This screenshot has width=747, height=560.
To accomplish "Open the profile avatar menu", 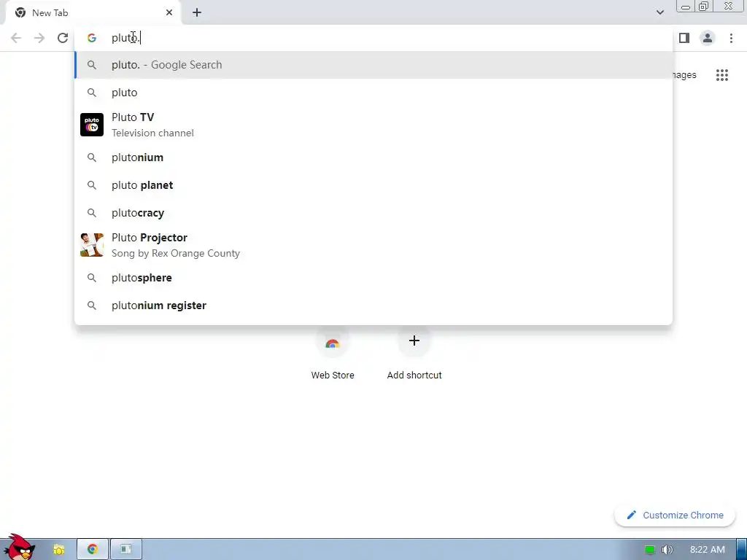I will (708, 38).
